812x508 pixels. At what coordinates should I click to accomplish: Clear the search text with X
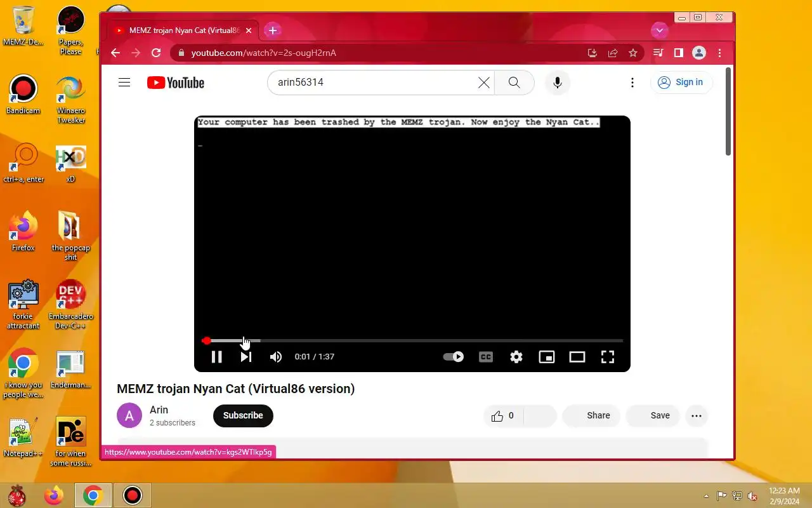tap(484, 83)
